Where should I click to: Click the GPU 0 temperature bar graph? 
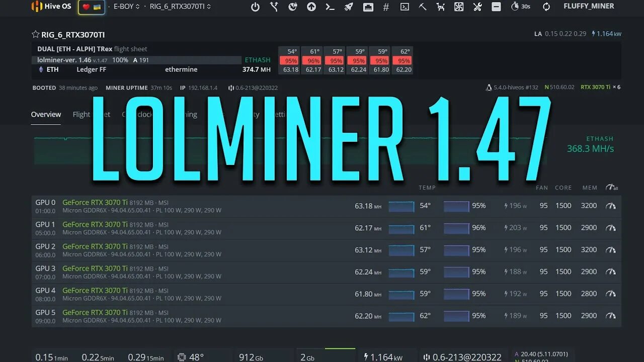coord(401,206)
